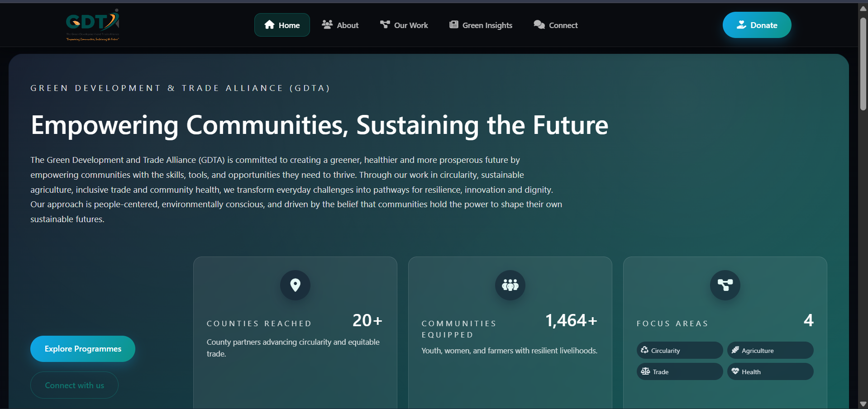Select the Circularity focus area pill
The width and height of the screenshot is (868, 409).
point(679,350)
